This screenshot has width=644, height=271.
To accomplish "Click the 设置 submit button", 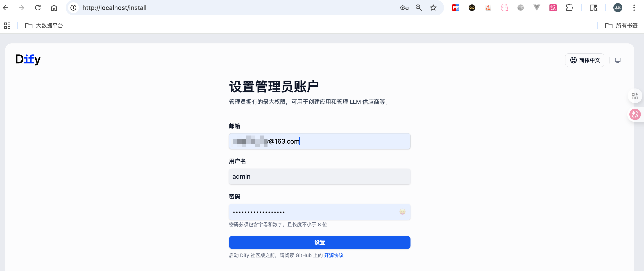I will 319,242.
